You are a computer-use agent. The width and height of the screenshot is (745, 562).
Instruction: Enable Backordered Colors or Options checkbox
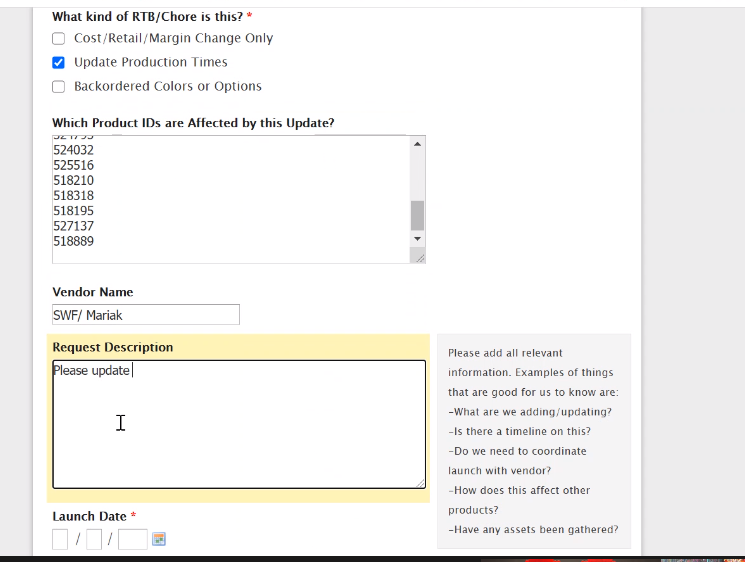click(x=58, y=86)
